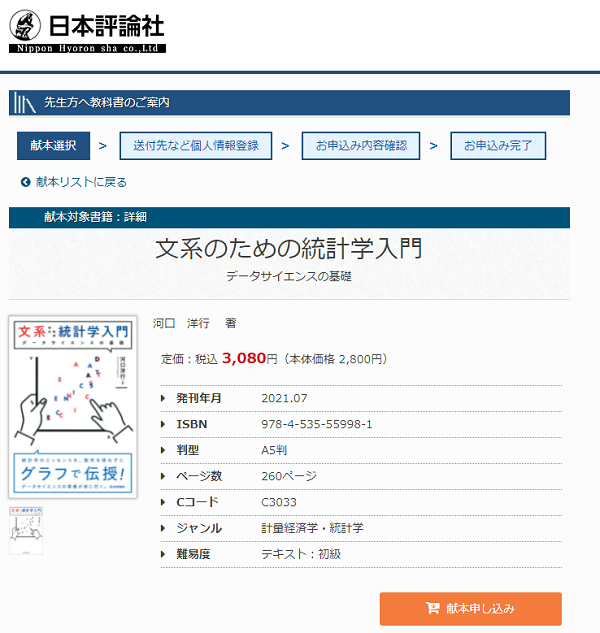Return via 献本リストに戻る link
Image resolution: width=600 pixels, height=633 pixels.
[x=81, y=182]
